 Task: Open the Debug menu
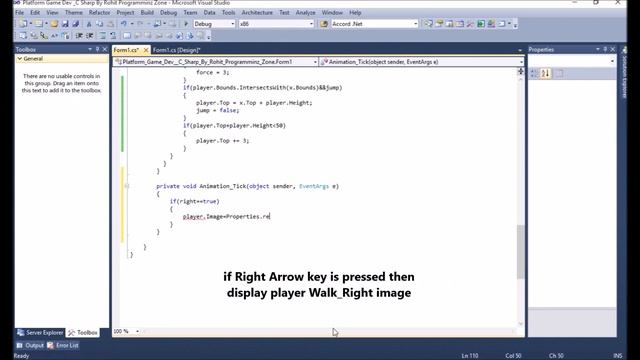(169, 13)
